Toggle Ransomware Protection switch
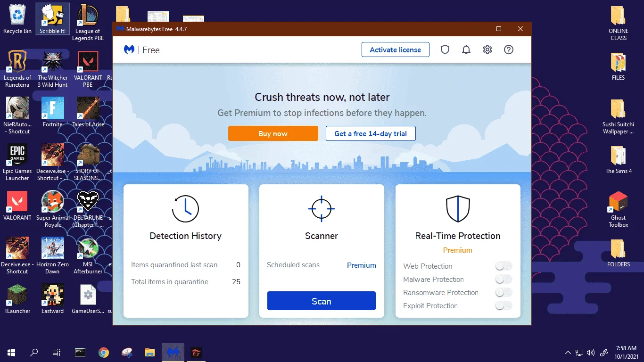This screenshot has height=362, width=644. [x=504, y=293]
